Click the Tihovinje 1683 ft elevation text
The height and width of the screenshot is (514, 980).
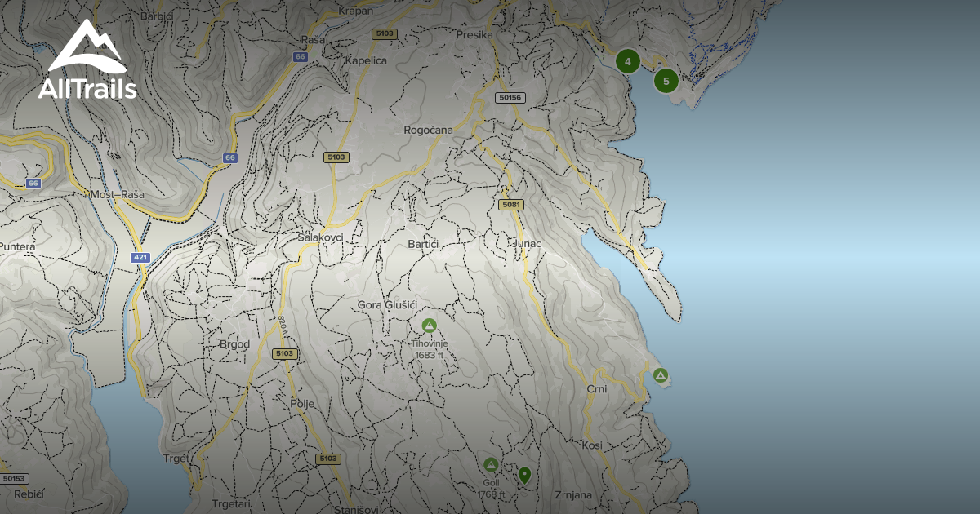(429, 349)
